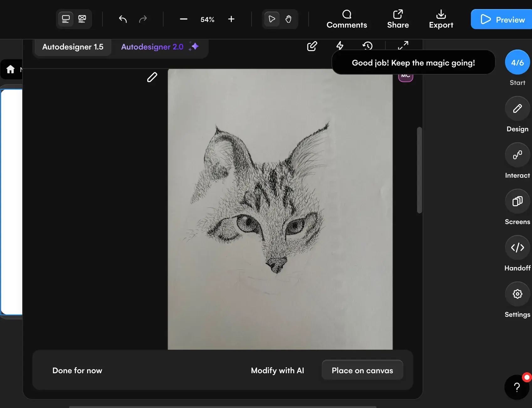The width and height of the screenshot is (532, 408).
Task: Switch to Autodesigner 1.5 tab
Action: pyautogui.click(x=73, y=47)
